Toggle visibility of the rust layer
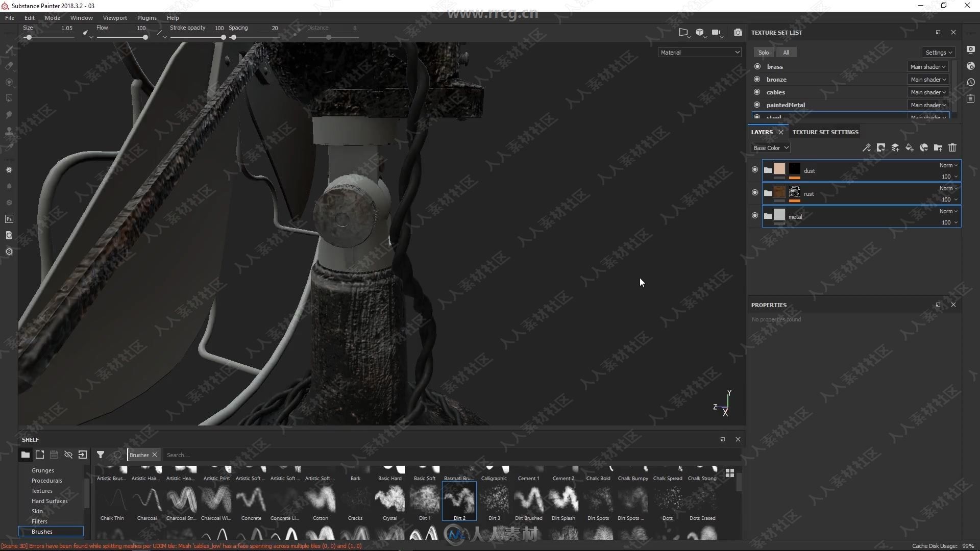The height and width of the screenshot is (551, 980). (754, 193)
